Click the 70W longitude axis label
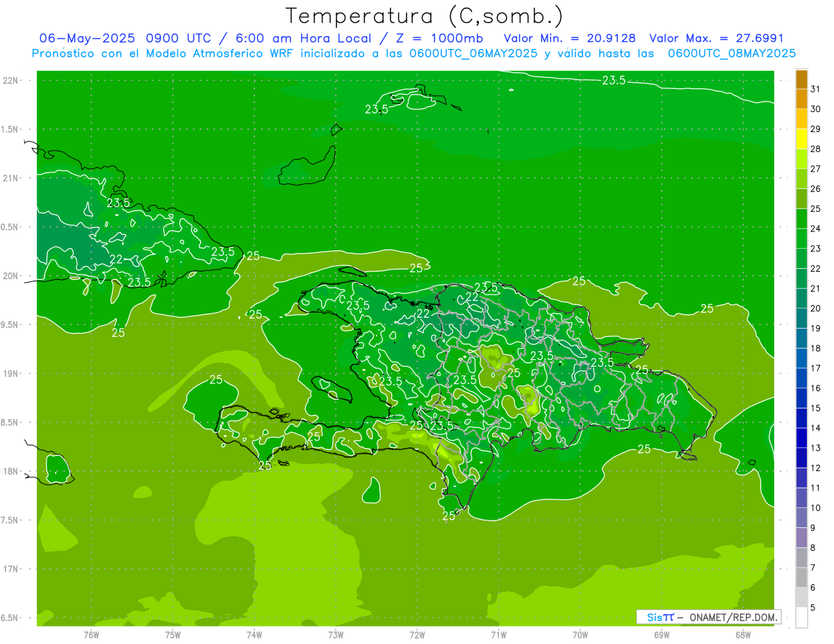Image resolution: width=834 pixels, height=644 pixels. click(580, 634)
